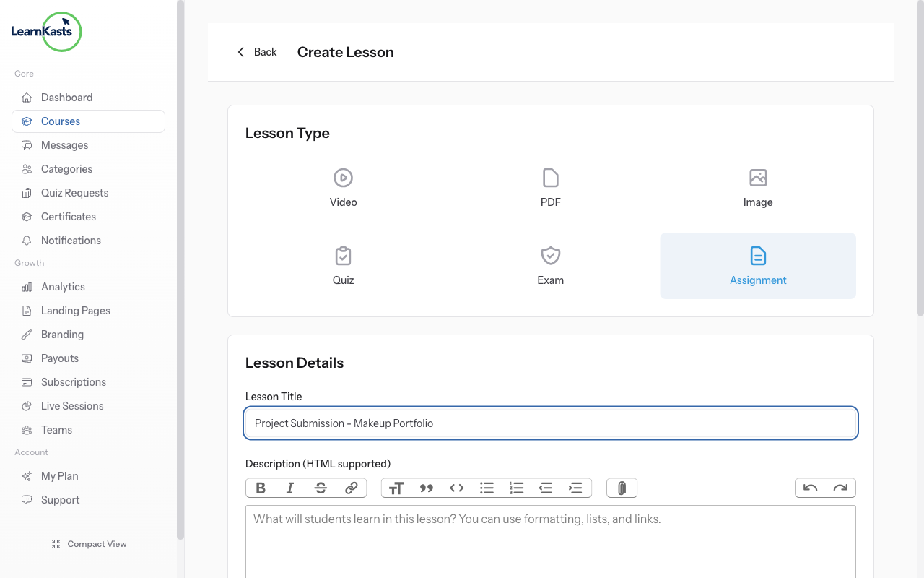This screenshot has width=924, height=578.
Task: Apply italic formatting in the editor toolbar
Action: click(289, 488)
